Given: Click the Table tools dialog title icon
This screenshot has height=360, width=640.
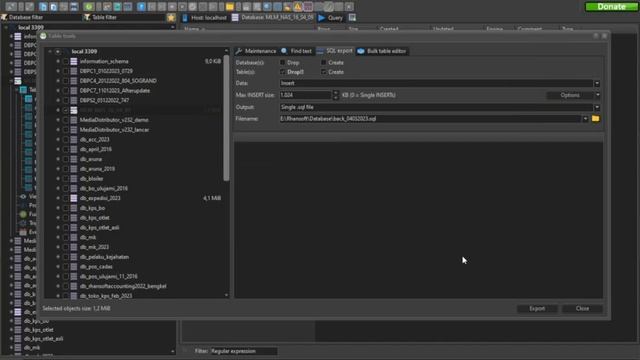Looking at the screenshot, I should 43,36.
